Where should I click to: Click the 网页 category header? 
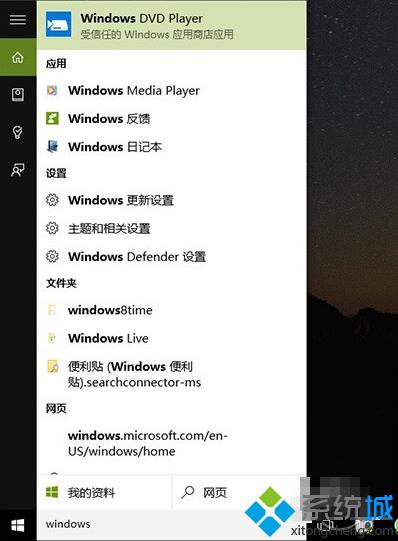click(56, 409)
